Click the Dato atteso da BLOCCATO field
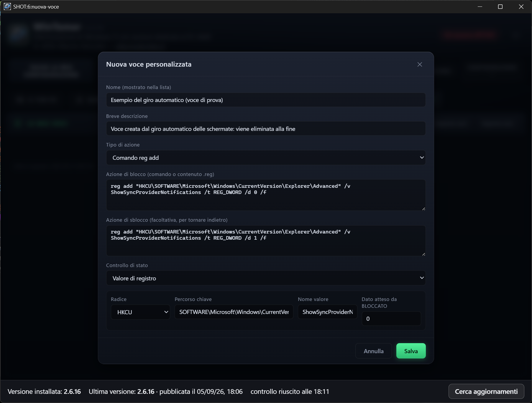This screenshot has width=532, height=403. pos(391,319)
